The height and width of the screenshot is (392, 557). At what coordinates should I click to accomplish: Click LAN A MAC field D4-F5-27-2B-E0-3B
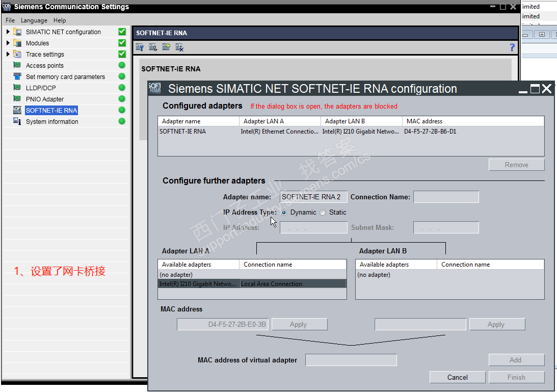[x=223, y=324]
